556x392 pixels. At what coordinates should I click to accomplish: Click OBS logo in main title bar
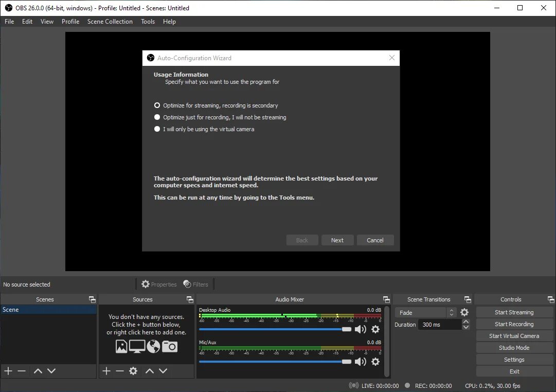(x=9, y=8)
